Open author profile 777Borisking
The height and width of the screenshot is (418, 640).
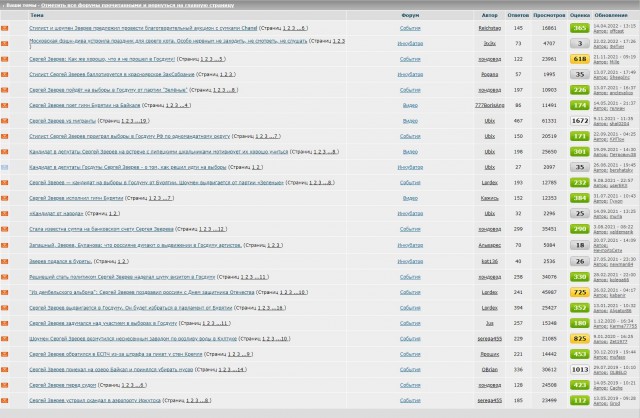pos(489,105)
